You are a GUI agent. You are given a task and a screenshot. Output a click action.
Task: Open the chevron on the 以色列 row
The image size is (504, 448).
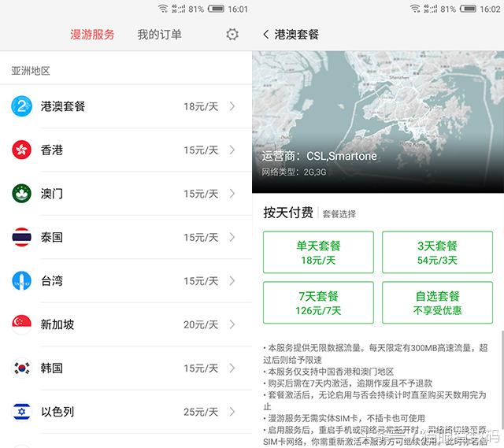point(232,412)
